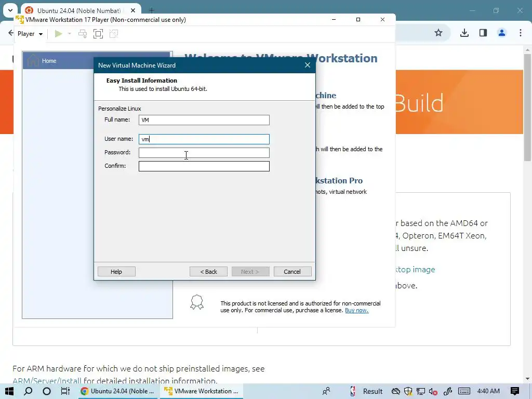Click the taskbar Search magnifier icon
The width and height of the screenshot is (532, 399).
pos(28,391)
